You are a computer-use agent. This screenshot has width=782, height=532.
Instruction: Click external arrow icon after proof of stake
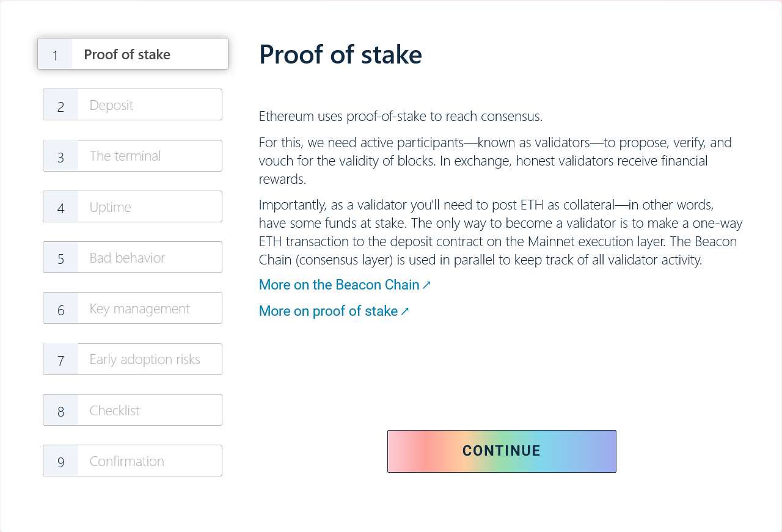[x=404, y=312]
